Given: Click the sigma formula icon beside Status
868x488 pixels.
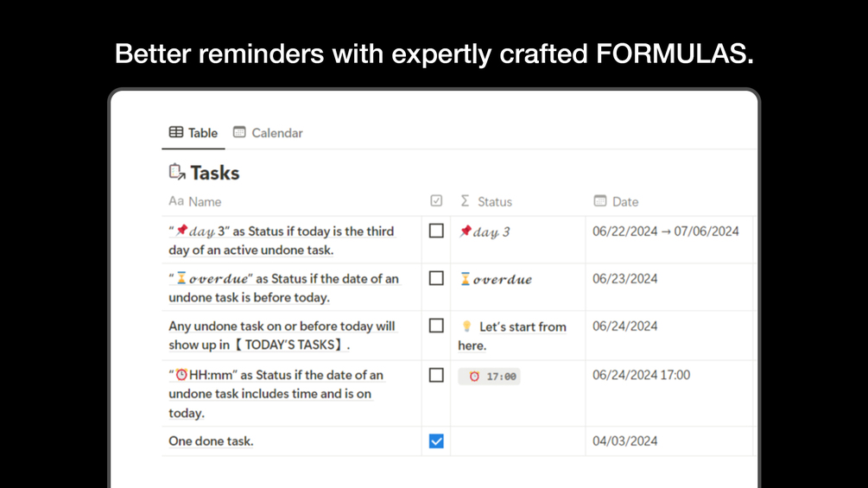Looking at the screenshot, I should (465, 201).
